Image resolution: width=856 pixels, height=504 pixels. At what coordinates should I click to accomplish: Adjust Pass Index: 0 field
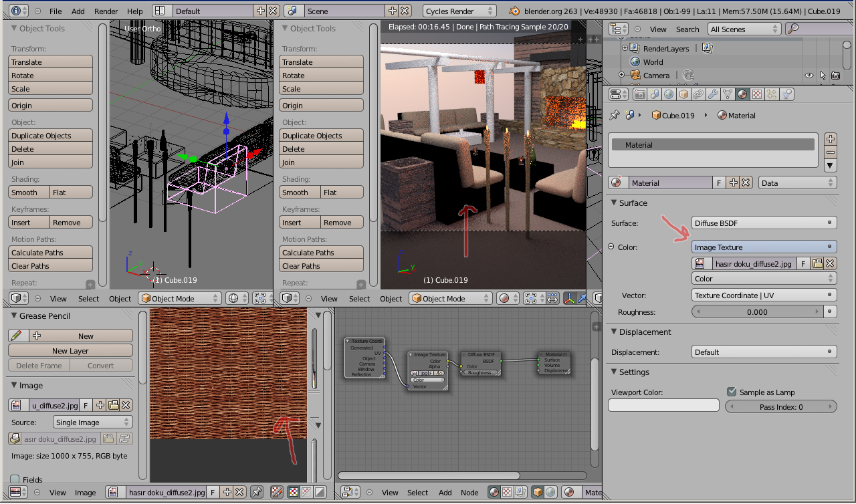(x=781, y=406)
